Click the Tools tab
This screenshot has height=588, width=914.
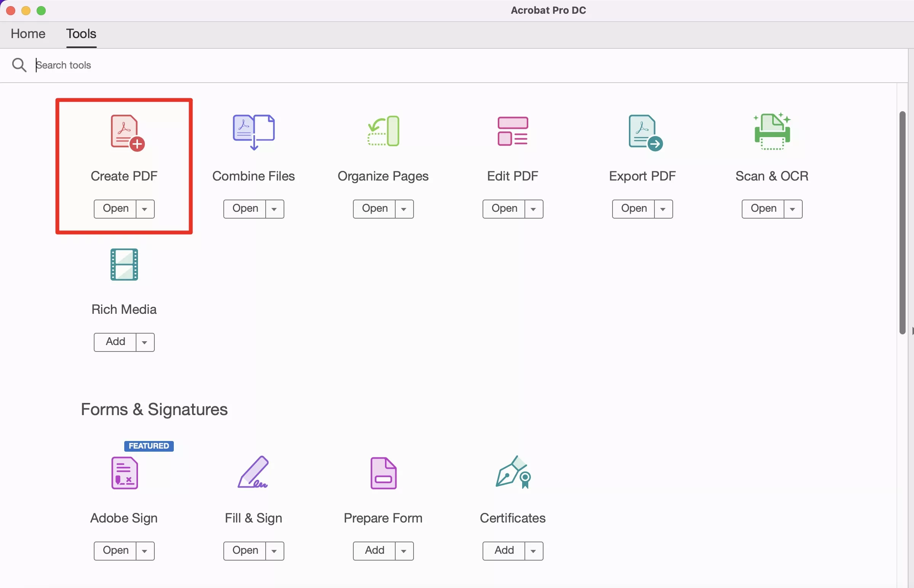[x=80, y=33]
